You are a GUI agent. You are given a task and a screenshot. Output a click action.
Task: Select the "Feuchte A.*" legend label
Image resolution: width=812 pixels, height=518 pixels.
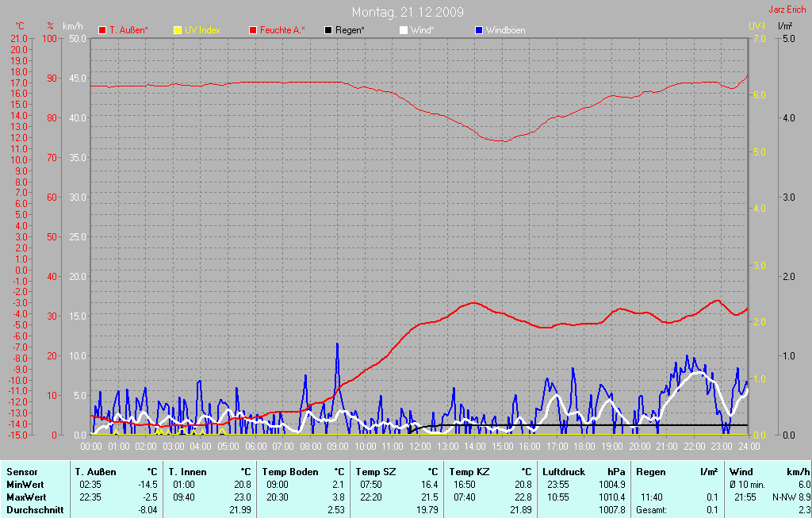coord(282,30)
